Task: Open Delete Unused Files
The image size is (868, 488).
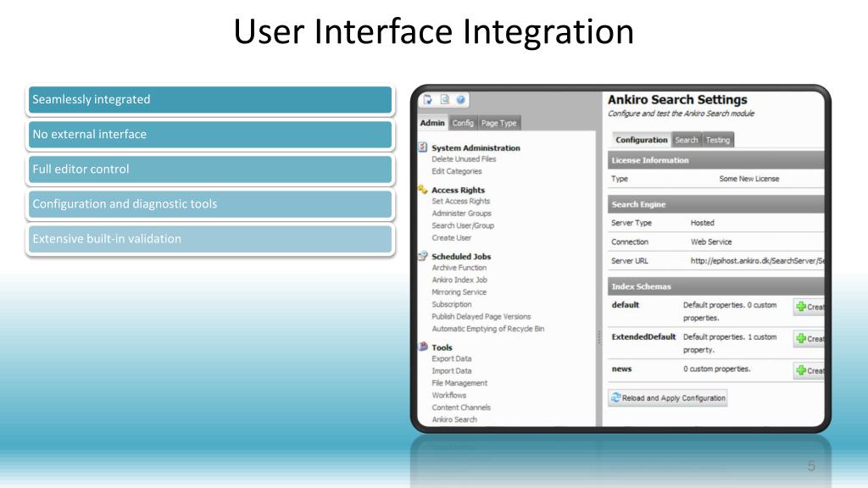Action: tap(464, 158)
